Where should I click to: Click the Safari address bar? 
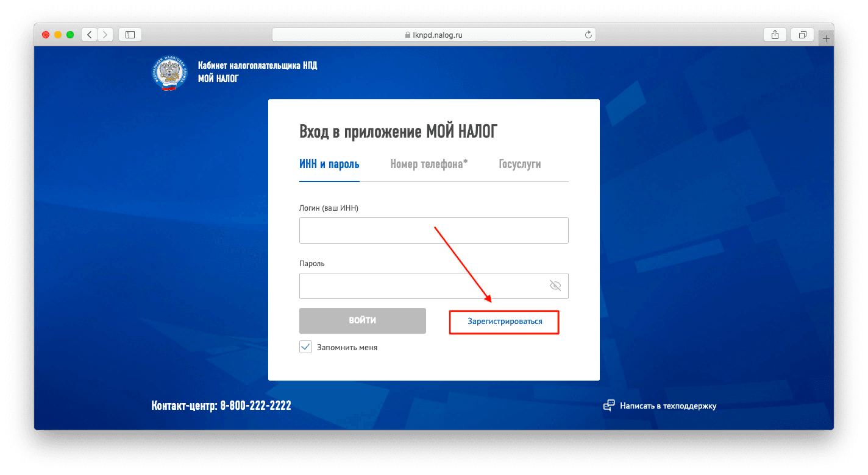coord(434,35)
